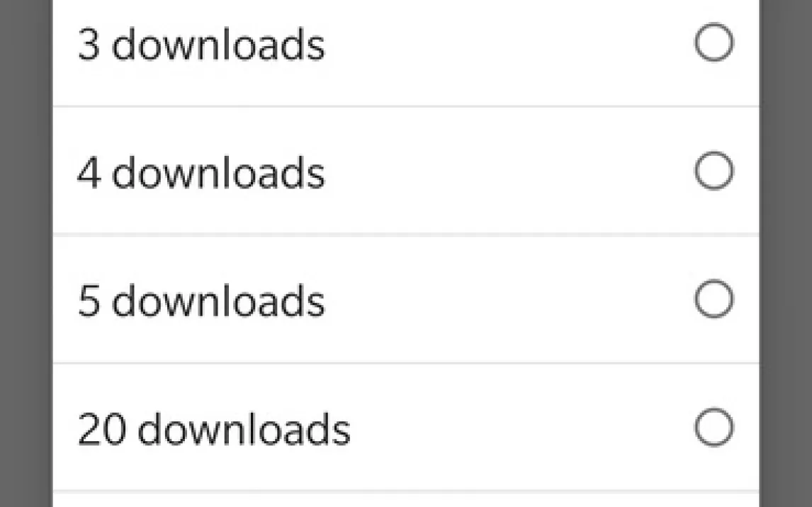812x507 pixels.
Task: Click the number 3 in first option
Action: pyautogui.click(x=89, y=45)
